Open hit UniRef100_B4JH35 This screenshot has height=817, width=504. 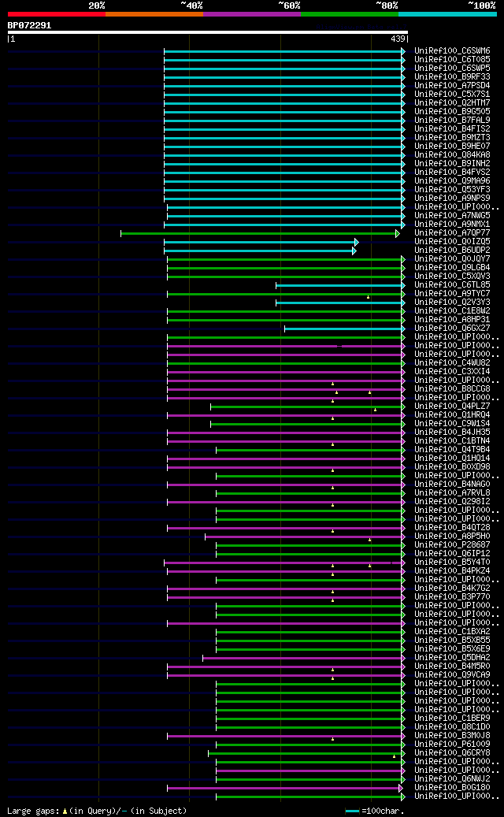[453, 432]
